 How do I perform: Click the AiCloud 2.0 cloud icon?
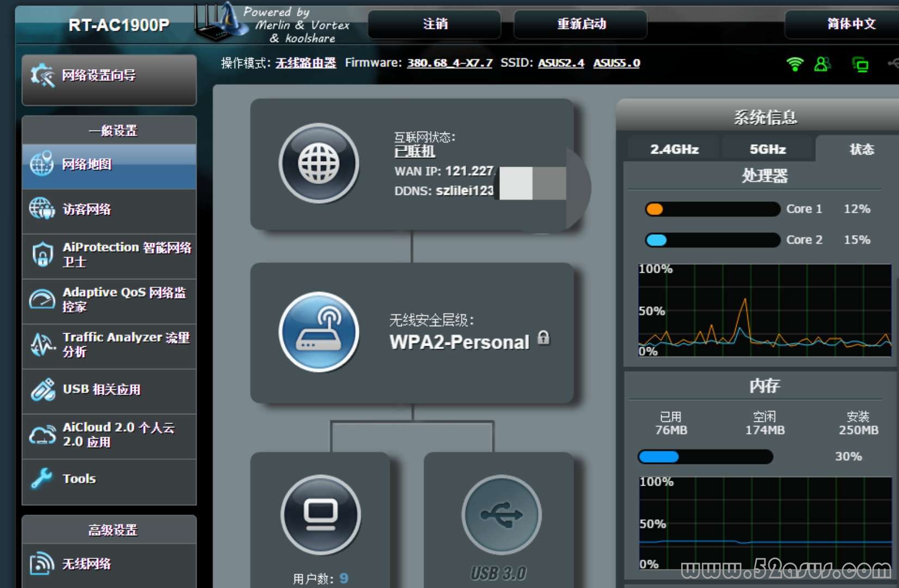pyautogui.click(x=42, y=434)
